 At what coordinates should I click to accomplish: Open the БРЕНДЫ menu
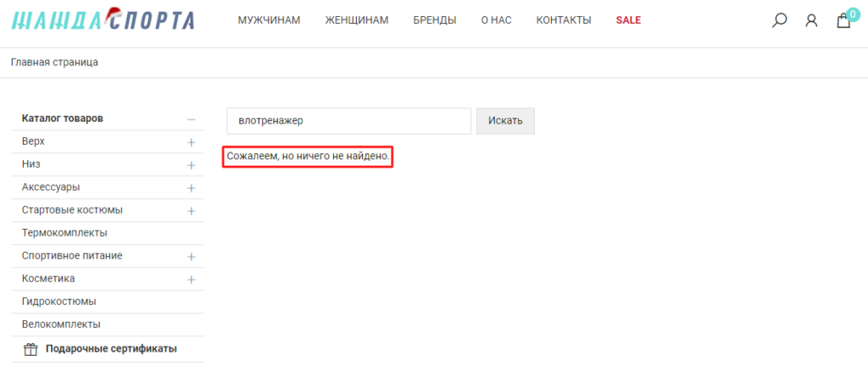(x=435, y=20)
